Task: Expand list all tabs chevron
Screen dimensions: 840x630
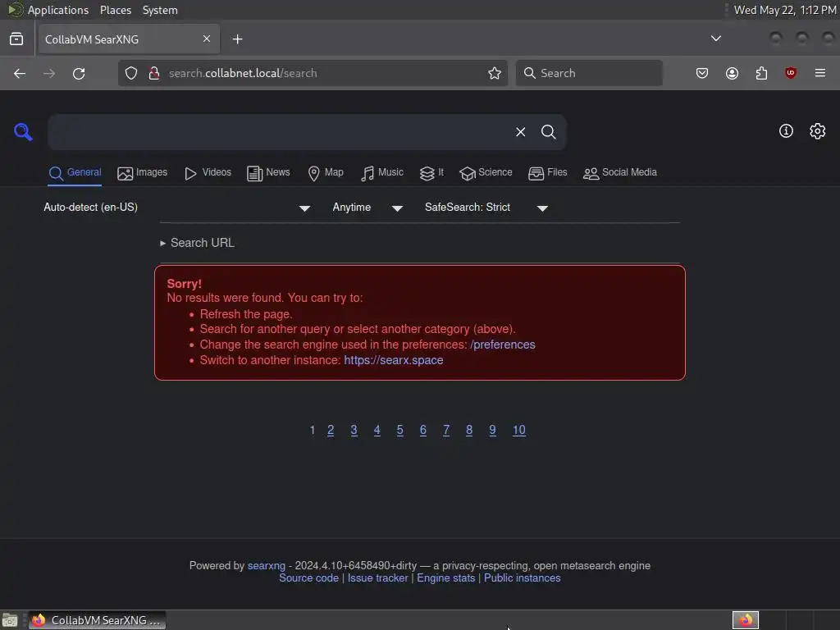Action: 715,38
